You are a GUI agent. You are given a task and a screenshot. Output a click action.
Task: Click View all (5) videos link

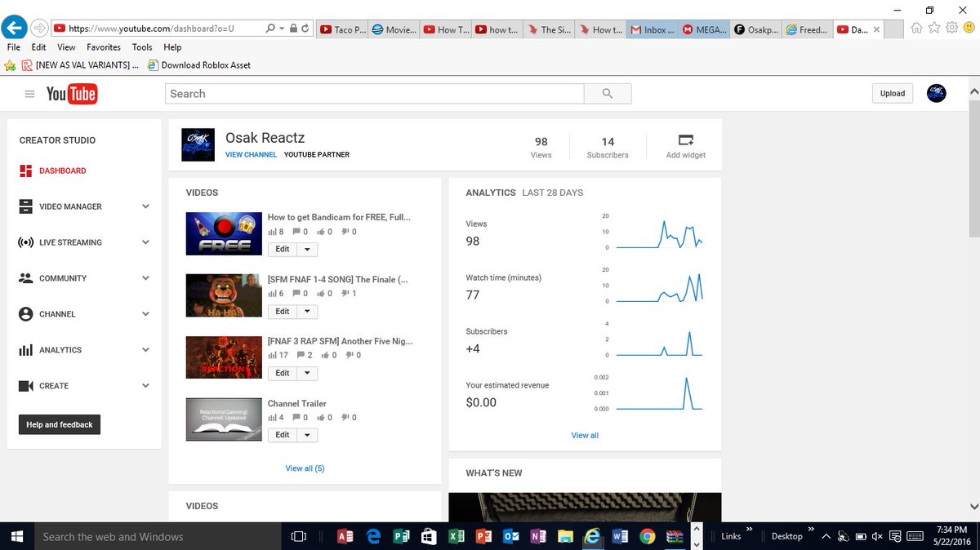305,468
